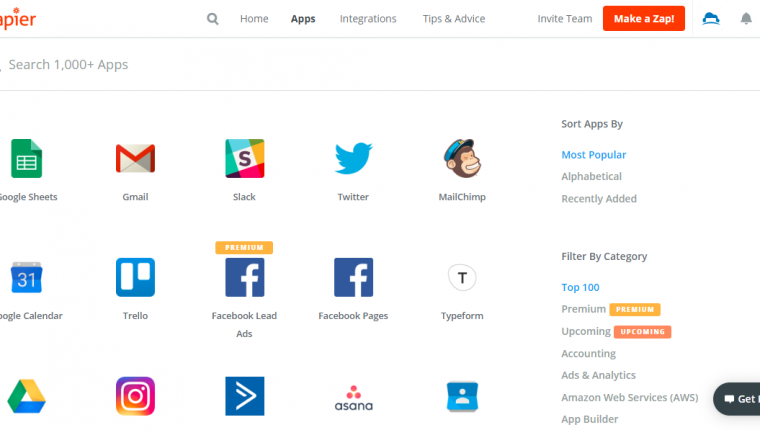Image resolution: width=760 pixels, height=430 pixels.
Task: Filter apps by Accounting category
Action: 588,354
